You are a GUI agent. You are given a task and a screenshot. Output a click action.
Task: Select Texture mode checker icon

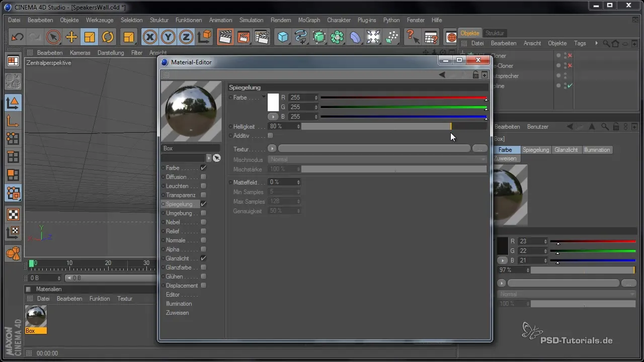coord(13,215)
